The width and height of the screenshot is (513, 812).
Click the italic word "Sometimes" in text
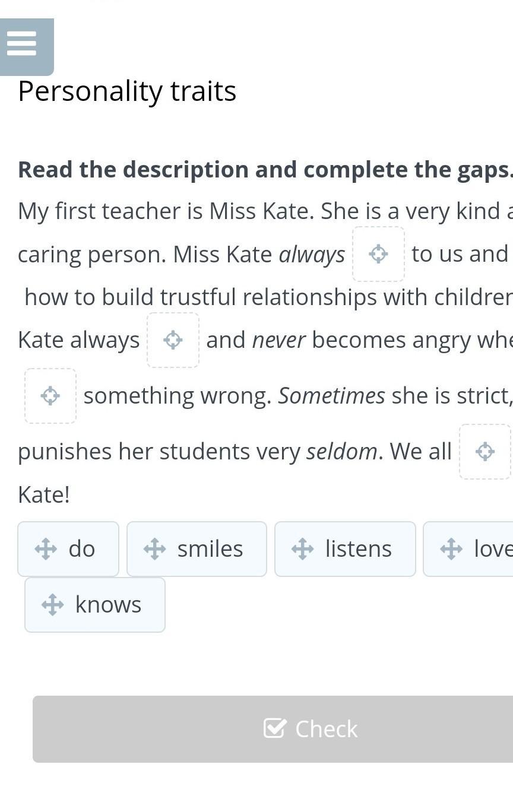click(x=331, y=396)
